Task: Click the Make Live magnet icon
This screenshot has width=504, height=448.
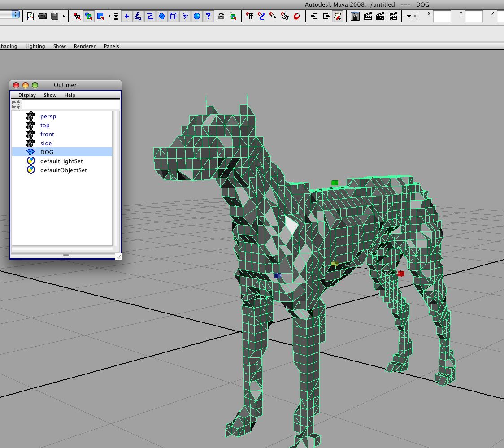Action: click(x=297, y=16)
